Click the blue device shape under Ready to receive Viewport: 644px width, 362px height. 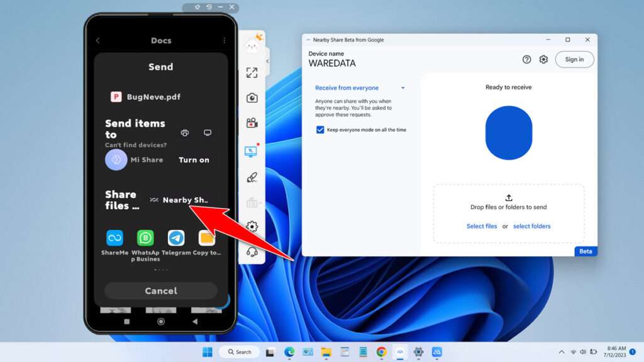click(x=508, y=133)
